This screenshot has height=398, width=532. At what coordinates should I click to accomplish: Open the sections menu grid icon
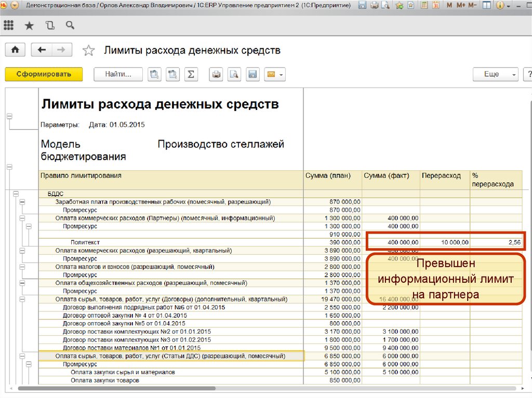tap(8, 25)
